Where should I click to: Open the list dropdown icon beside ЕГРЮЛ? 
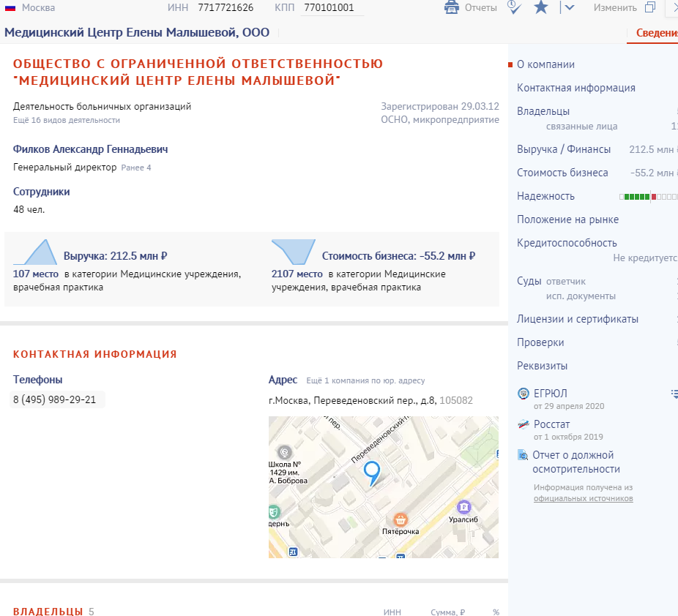coord(674,394)
